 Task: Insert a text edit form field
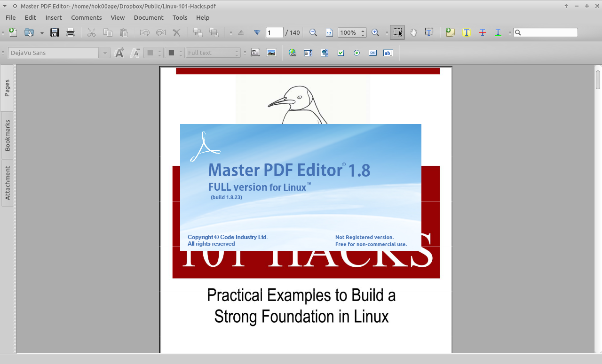tap(388, 53)
